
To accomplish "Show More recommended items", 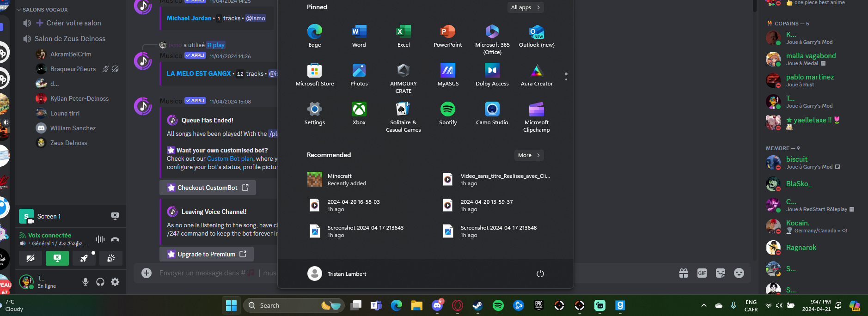I will (529, 155).
